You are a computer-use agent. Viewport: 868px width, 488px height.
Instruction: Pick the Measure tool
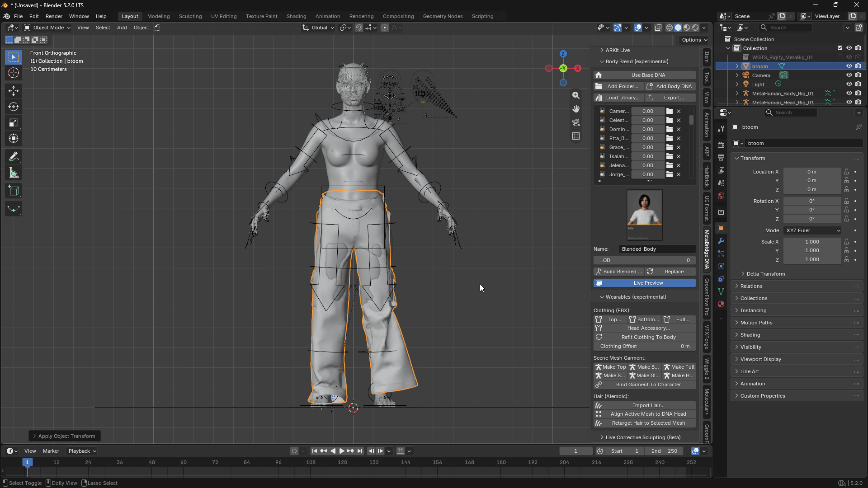pyautogui.click(x=14, y=173)
